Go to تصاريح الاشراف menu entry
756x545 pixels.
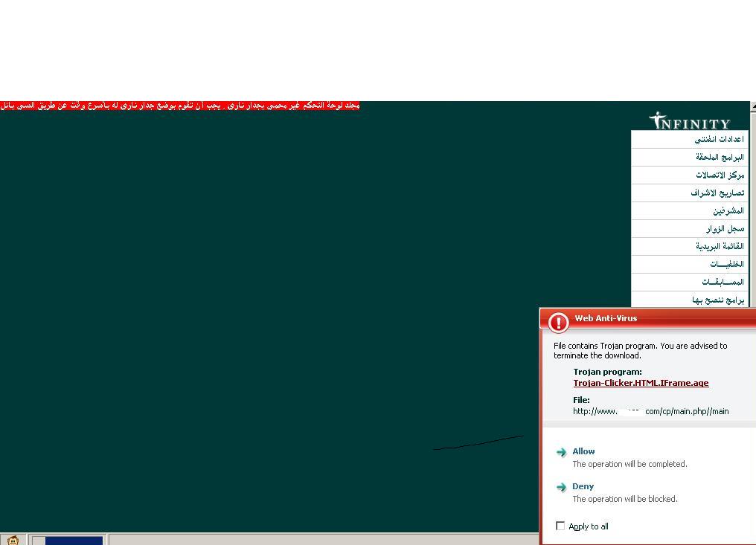717,193
